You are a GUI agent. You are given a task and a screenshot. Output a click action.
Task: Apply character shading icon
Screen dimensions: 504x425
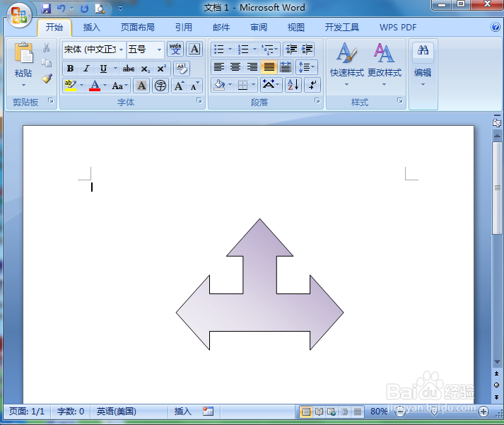[141, 86]
